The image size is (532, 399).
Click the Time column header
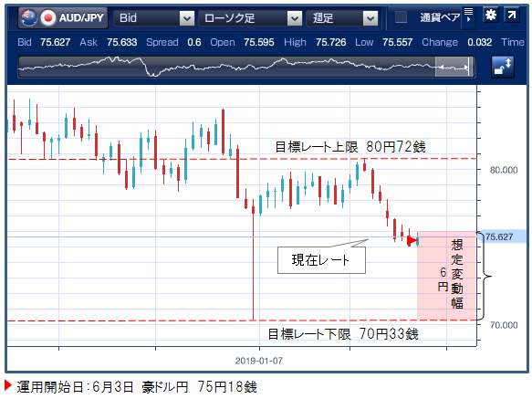coord(513,42)
